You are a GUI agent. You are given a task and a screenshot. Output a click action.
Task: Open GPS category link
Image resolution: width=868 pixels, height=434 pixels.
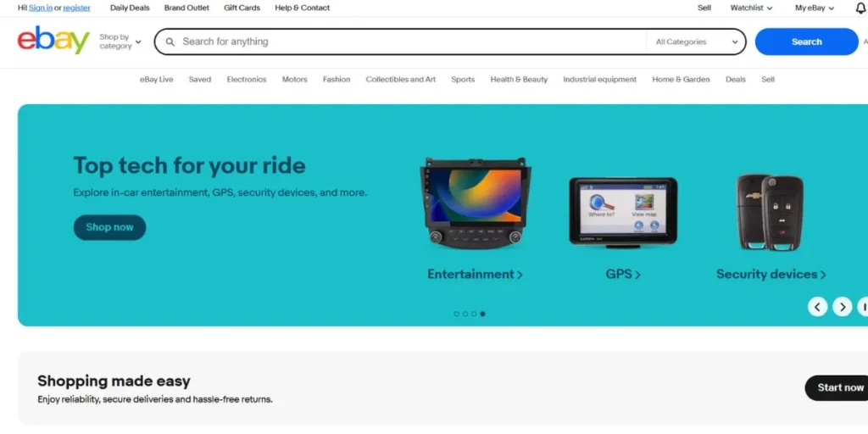point(623,274)
